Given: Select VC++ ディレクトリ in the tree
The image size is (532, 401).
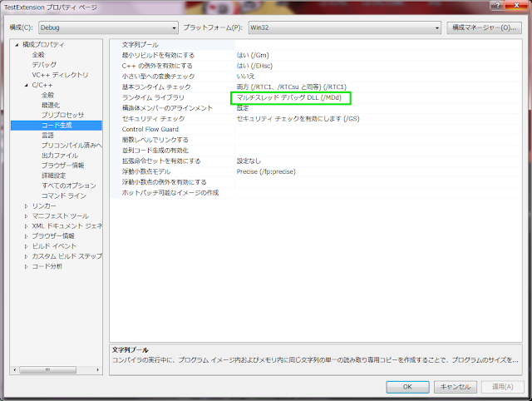Looking at the screenshot, I should coord(60,75).
